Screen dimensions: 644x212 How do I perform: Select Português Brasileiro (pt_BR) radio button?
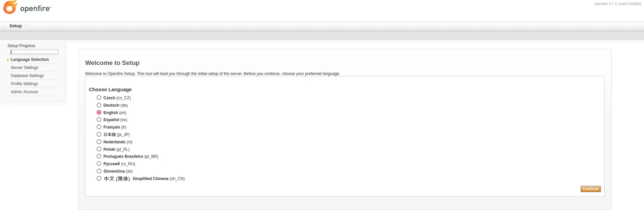click(x=99, y=156)
